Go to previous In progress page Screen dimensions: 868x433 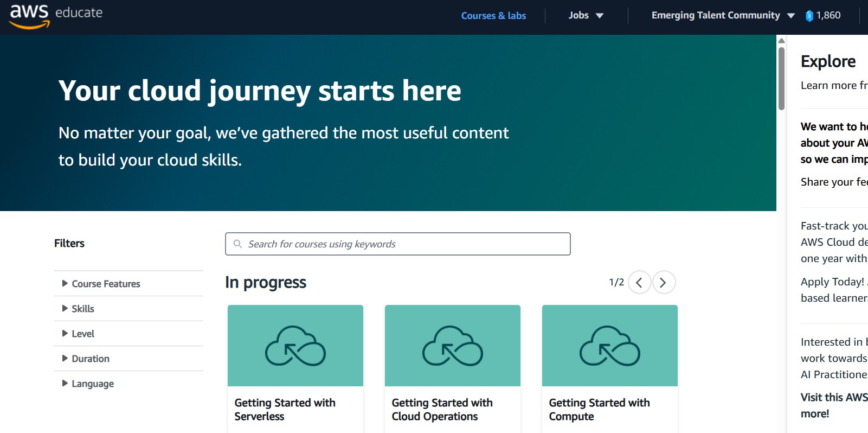(x=639, y=282)
